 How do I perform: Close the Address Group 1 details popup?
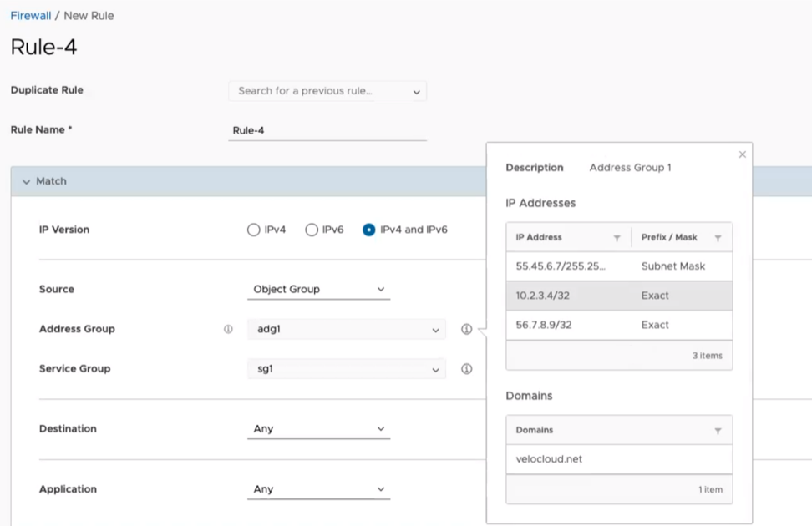[x=742, y=154]
